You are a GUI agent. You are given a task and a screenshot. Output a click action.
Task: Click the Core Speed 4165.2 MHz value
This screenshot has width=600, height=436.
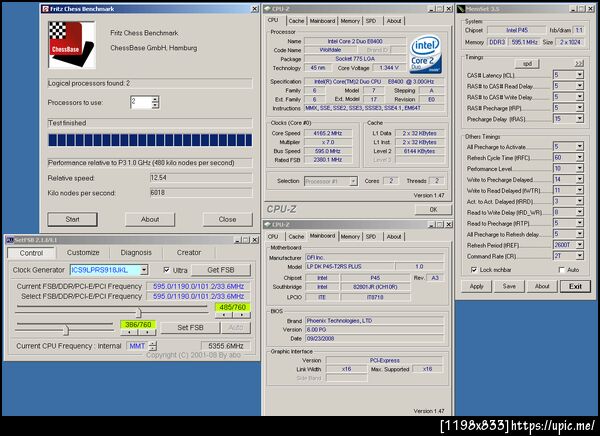tap(328, 133)
